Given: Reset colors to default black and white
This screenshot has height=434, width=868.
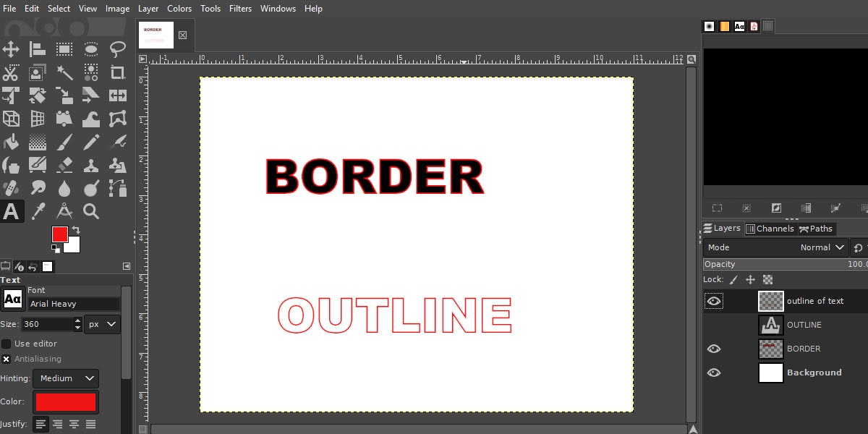Looking at the screenshot, I should tap(55, 249).
